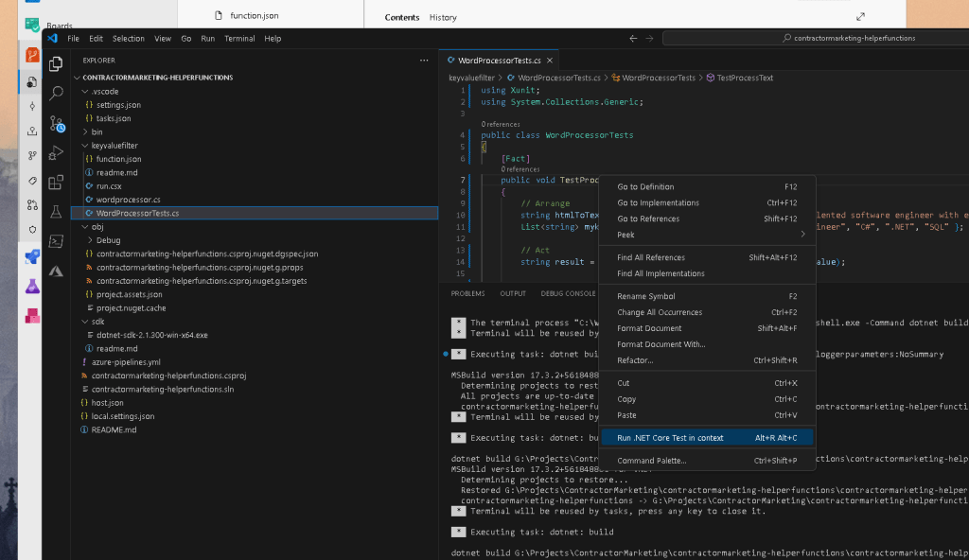
Task: Choose Go to Definition in context menu
Action: [707, 186]
